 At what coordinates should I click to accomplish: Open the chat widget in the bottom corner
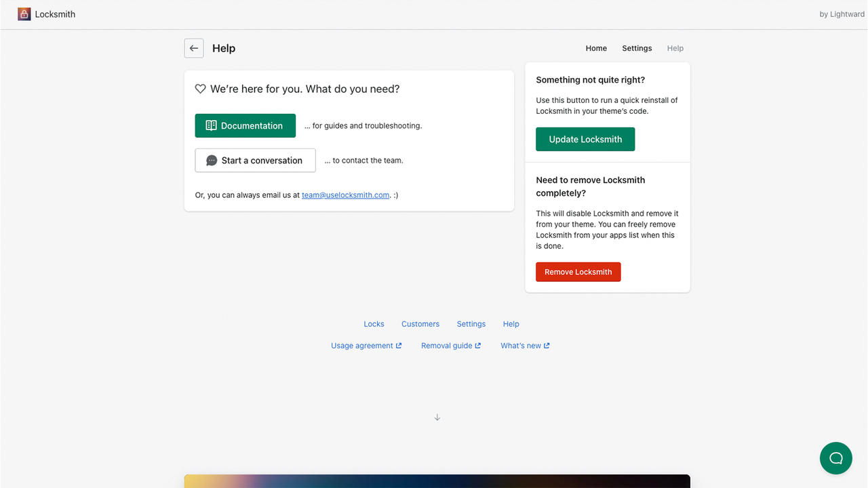835,458
